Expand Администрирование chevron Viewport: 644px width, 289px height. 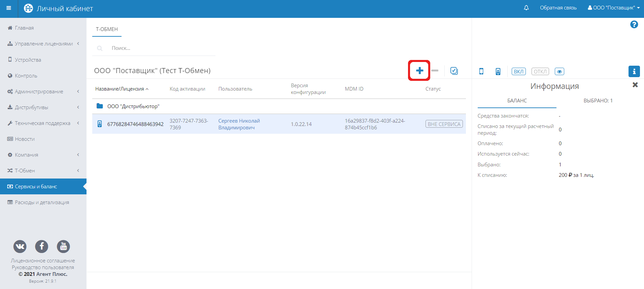[x=78, y=92]
